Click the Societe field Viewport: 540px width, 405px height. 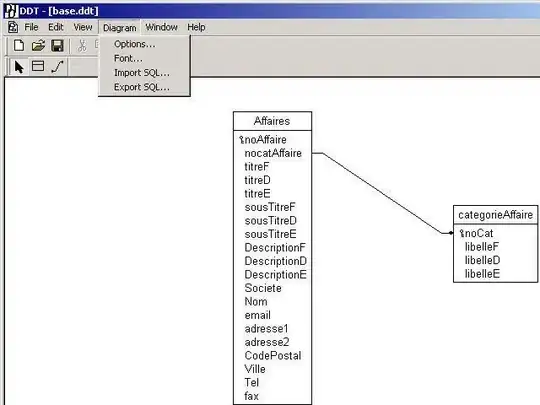(263, 288)
